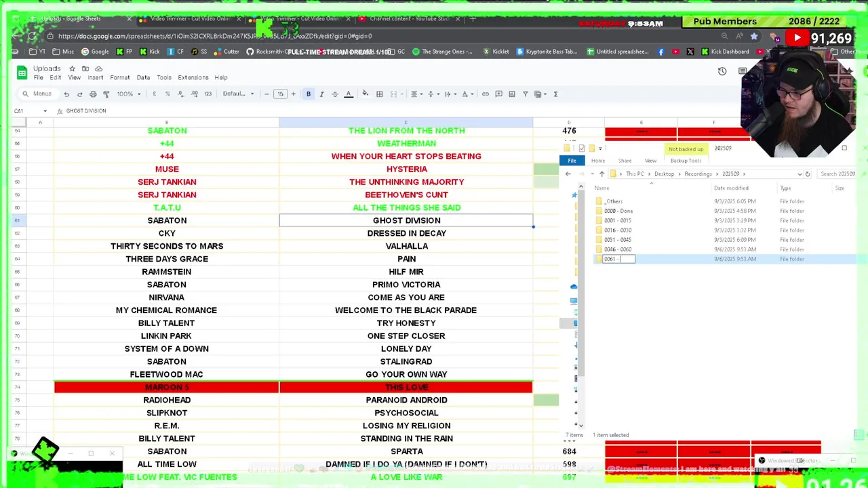Click the Borders icon
868x488 pixels.
coord(380,94)
